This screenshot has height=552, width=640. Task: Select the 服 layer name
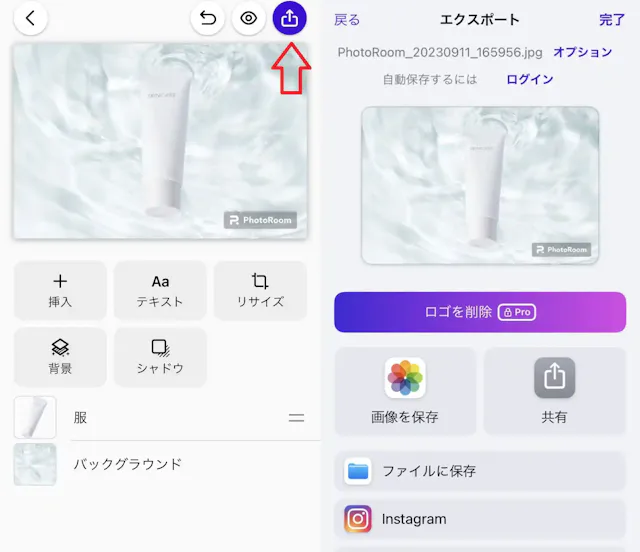(x=80, y=418)
